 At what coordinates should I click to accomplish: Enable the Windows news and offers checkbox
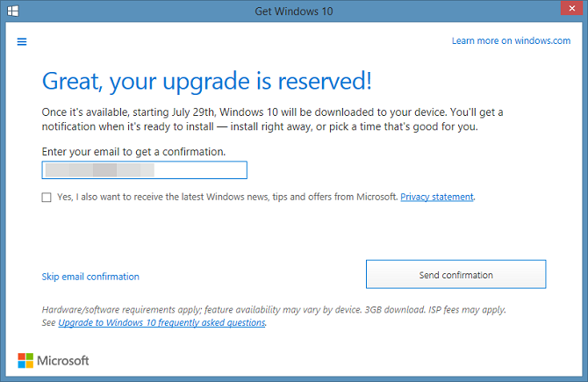tap(47, 198)
